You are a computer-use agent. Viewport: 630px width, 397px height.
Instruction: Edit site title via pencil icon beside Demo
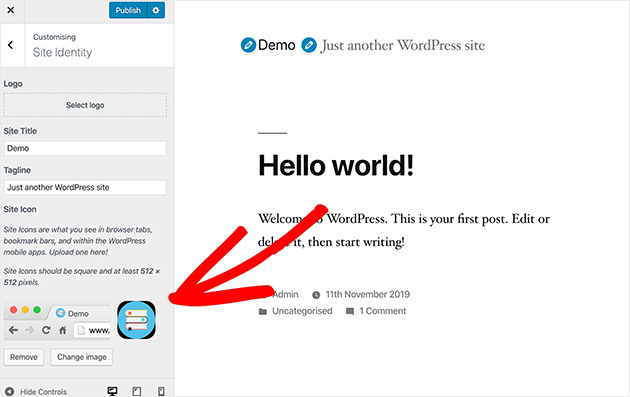tap(248, 45)
